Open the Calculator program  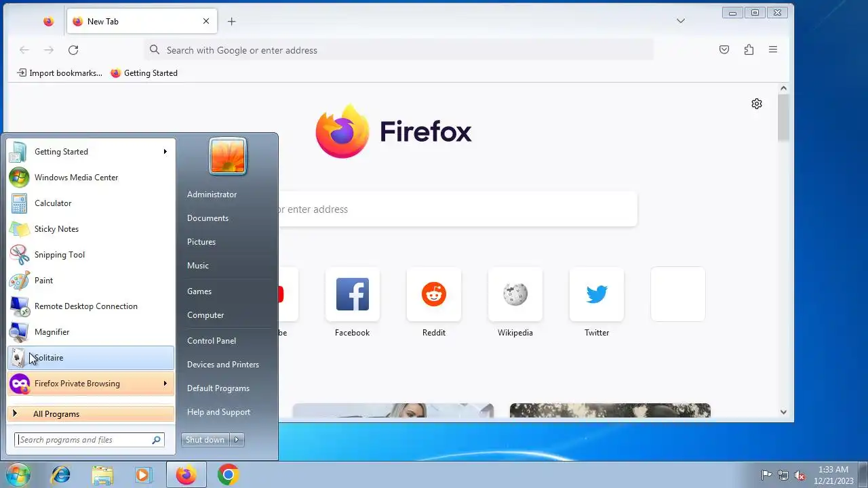91,203
